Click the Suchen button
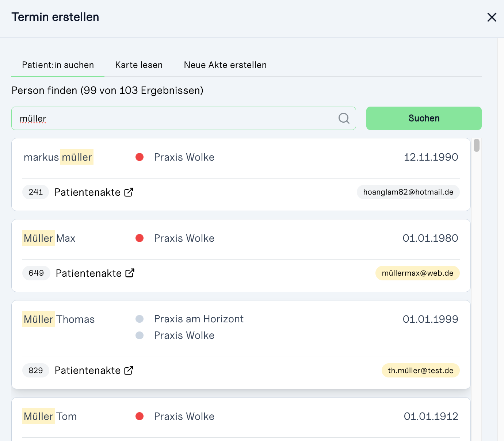Viewport: 504px width, 441px height. [424, 118]
